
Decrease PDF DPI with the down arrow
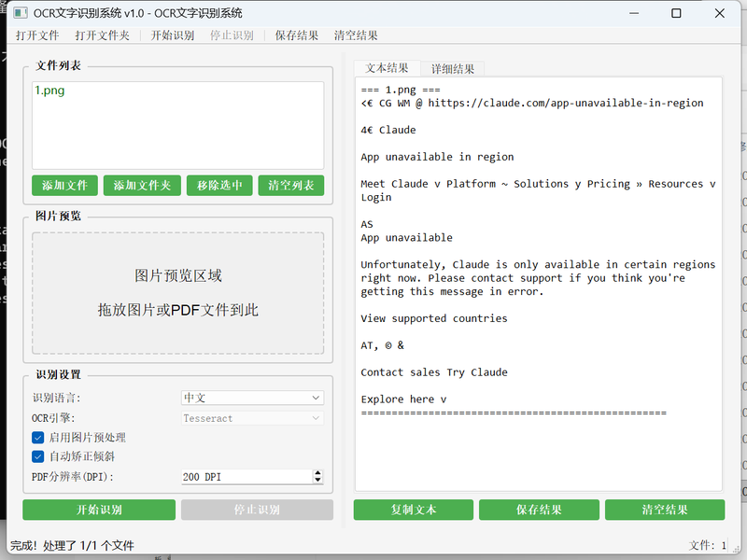point(317,481)
